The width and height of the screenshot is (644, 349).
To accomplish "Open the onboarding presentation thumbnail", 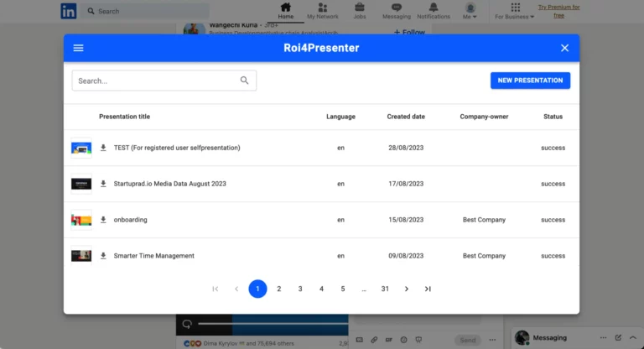I will click(81, 220).
